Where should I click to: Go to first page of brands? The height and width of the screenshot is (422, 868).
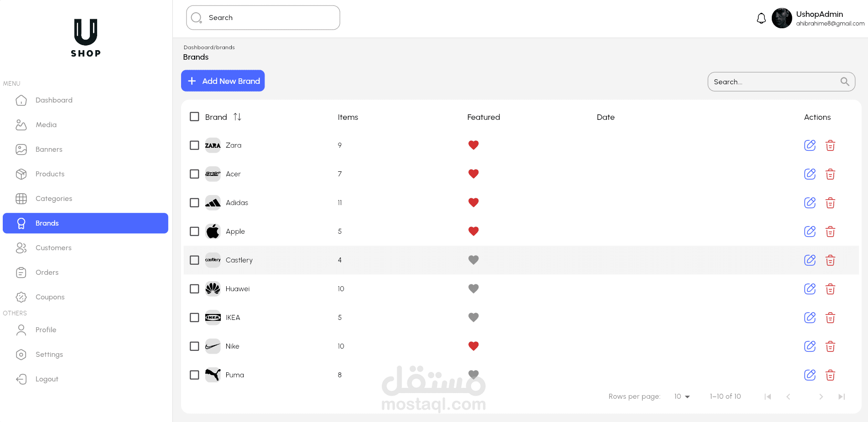[768, 396]
